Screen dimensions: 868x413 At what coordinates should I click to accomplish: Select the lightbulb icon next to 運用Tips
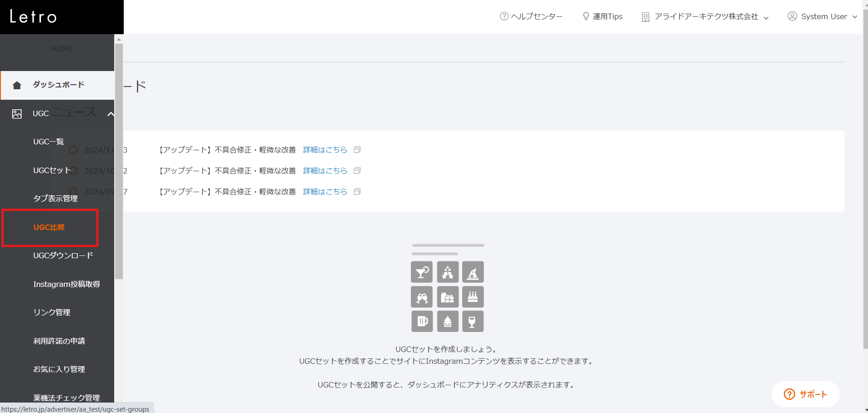586,16
